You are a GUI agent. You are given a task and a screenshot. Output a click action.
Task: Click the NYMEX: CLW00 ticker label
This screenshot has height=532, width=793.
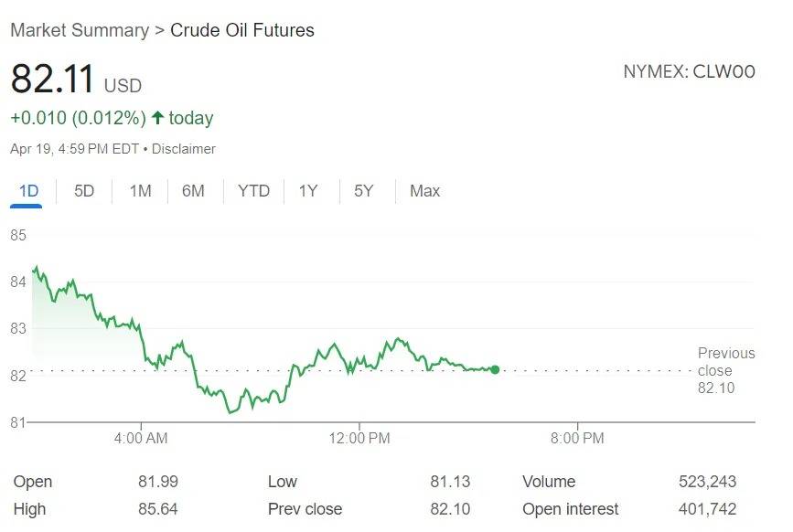[689, 71]
